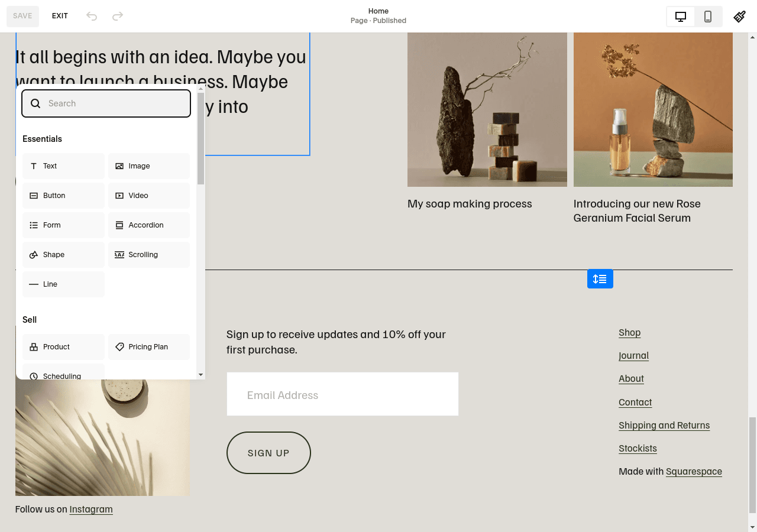Viewport: 757px width, 532px height.
Task: Insert a Video block
Action: coord(148,196)
